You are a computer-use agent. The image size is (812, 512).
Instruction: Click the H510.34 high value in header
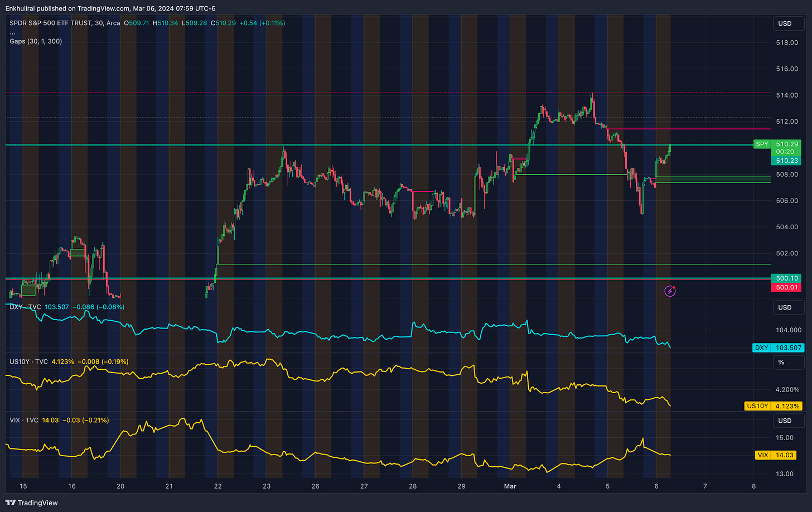click(x=166, y=23)
